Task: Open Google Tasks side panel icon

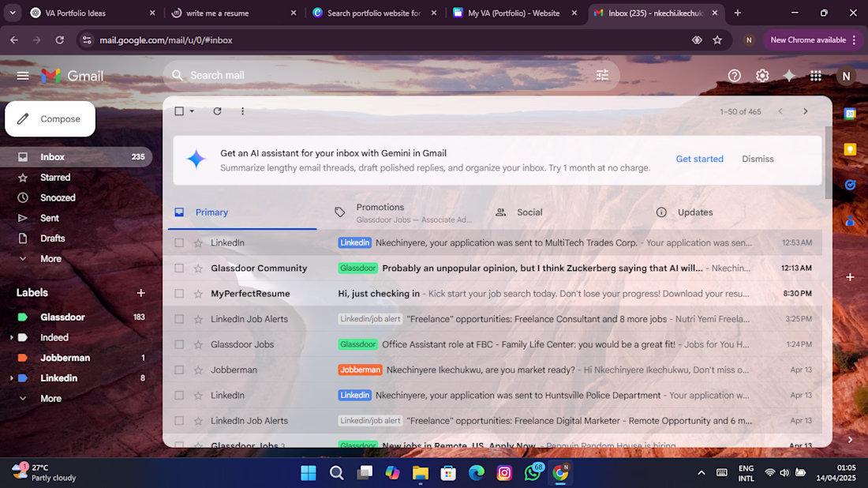Action: pyautogui.click(x=850, y=185)
